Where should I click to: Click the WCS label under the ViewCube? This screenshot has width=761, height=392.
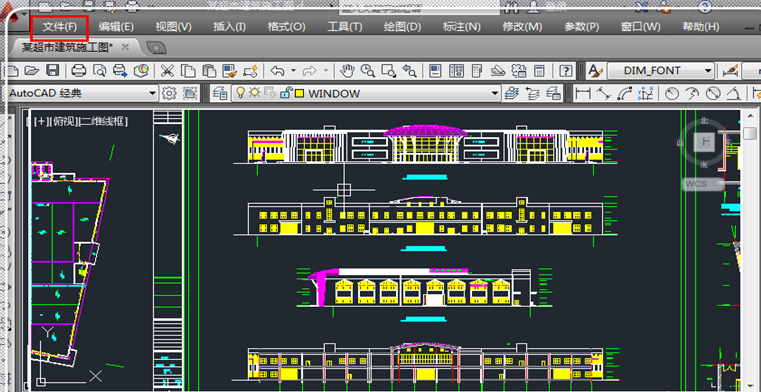pyautogui.click(x=697, y=184)
